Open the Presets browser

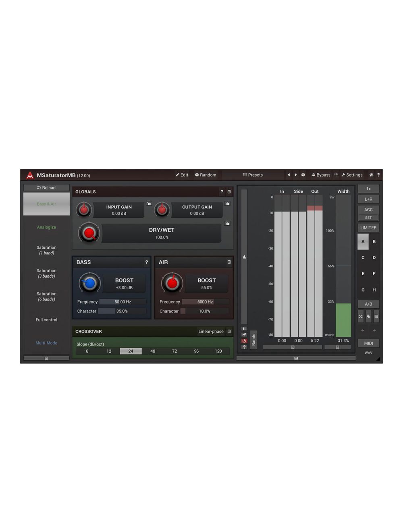(x=253, y=175)
